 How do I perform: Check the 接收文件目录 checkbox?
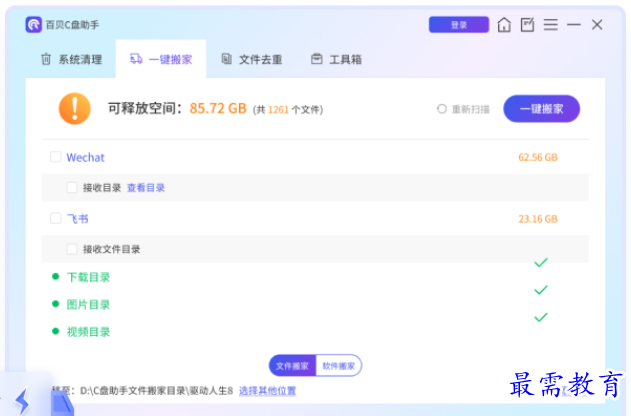click(x=72, y=249)
